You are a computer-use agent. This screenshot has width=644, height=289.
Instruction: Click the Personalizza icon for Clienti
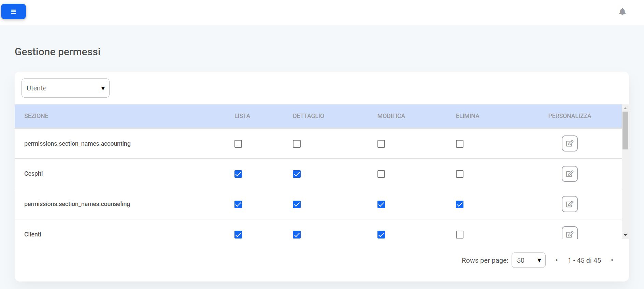569,234
